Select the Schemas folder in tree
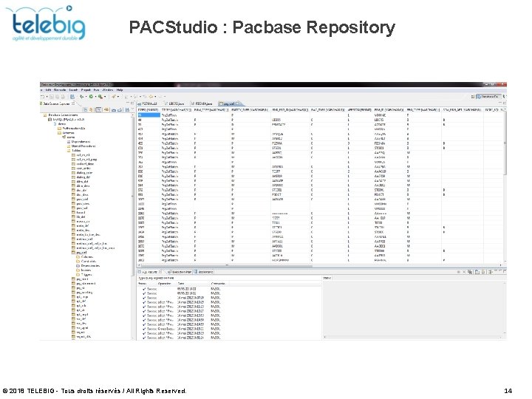This screenshot has width=532, height=399. 66,133
